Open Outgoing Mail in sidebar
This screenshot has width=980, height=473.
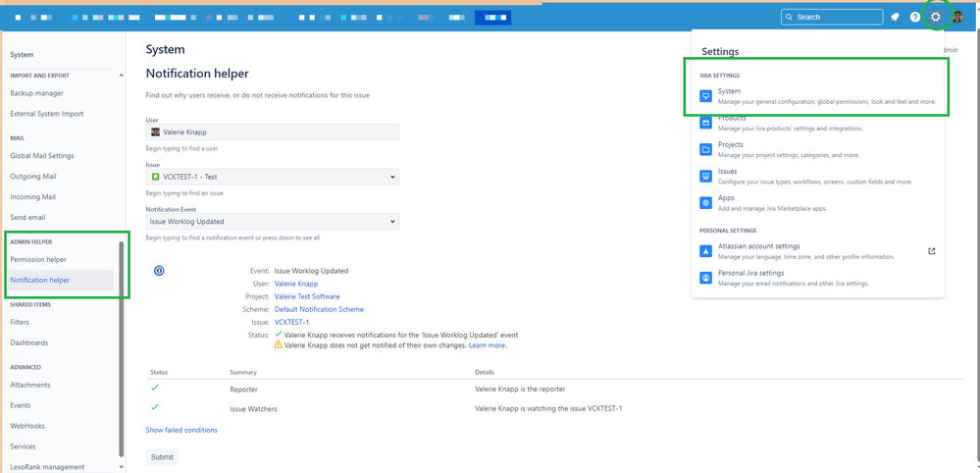click(x=33, y=177)
